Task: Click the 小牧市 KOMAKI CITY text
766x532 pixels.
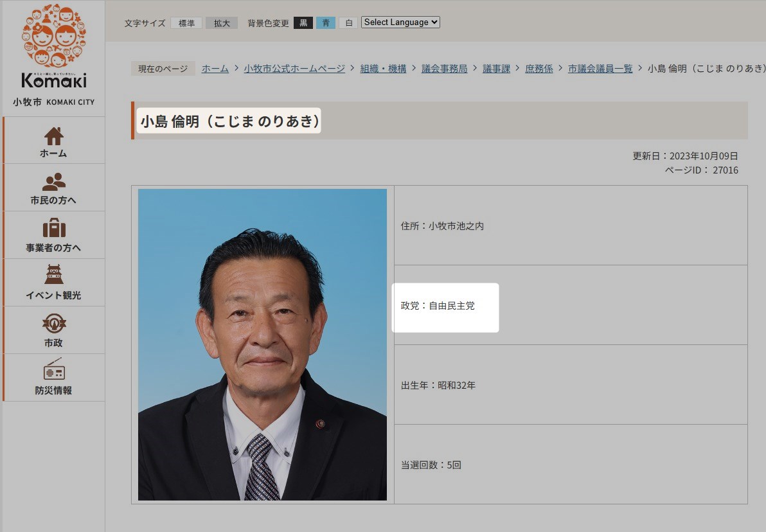Action: 54,102
